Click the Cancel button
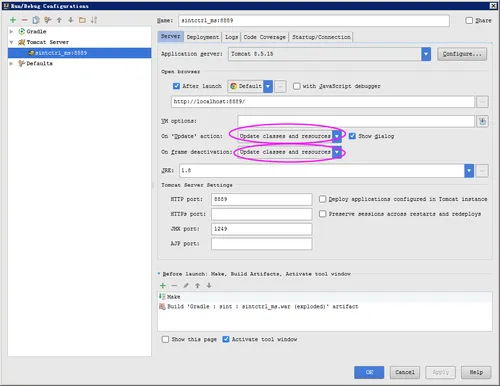 click(405, 372)
